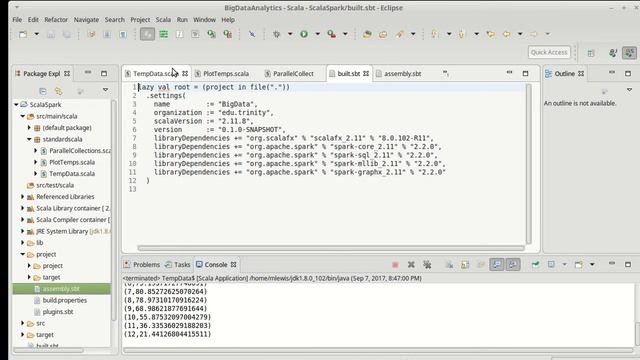The image size is (640, 360).
Task: Click the Open Perspective icon
Action: [x=591, y=53]
